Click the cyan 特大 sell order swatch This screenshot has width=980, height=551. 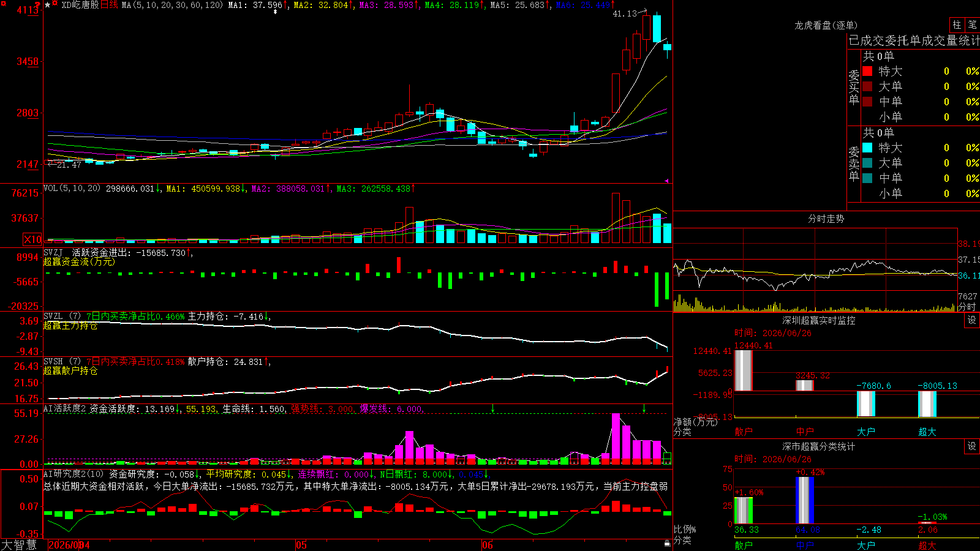point(867,148)
